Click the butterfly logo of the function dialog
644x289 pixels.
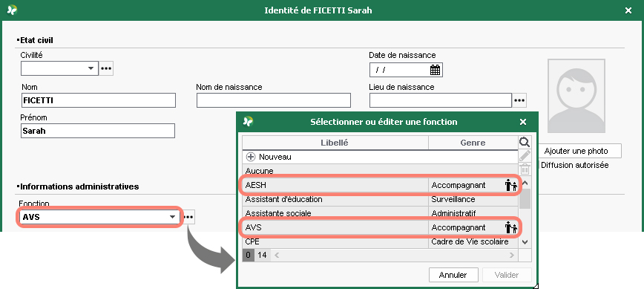248,122
